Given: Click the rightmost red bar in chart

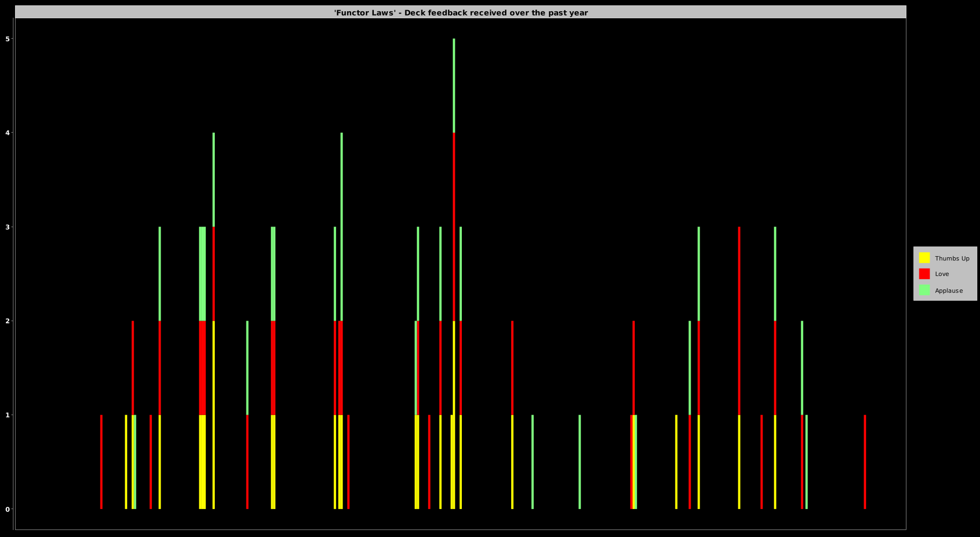Looking at the screenshot, I should (x=865, y=462).
